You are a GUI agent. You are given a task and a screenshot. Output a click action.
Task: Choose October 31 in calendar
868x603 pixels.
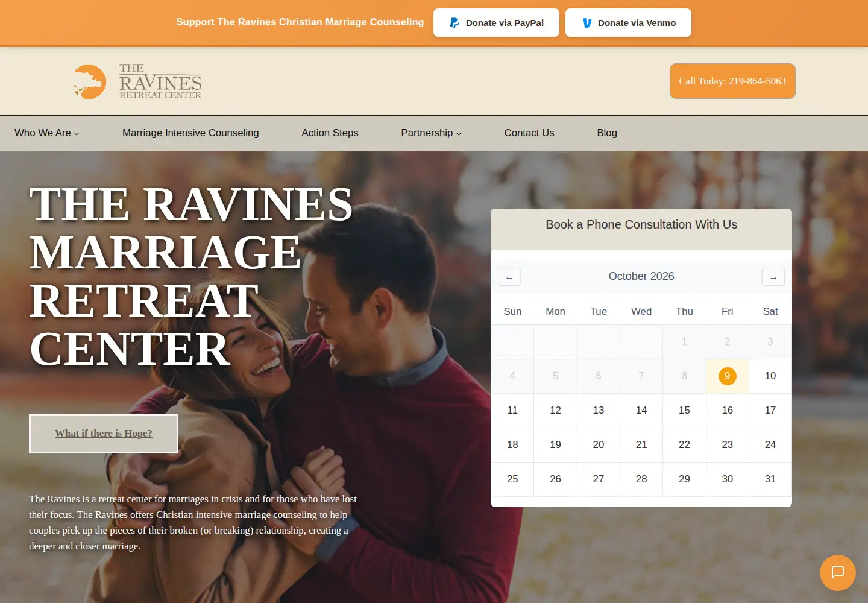(770, 479)
